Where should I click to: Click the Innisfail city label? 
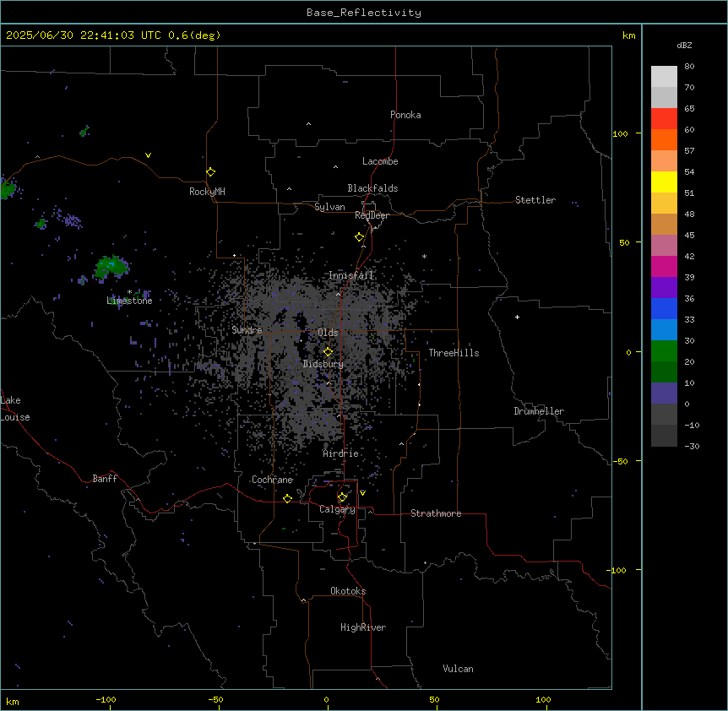click(x=351, y=275)
